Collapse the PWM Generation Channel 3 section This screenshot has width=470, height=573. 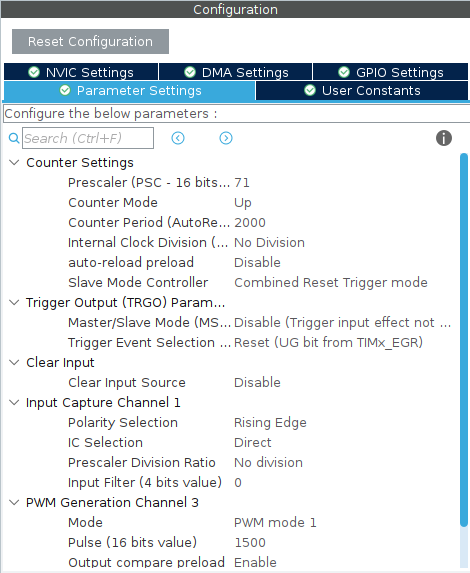[x=14, y=502]
